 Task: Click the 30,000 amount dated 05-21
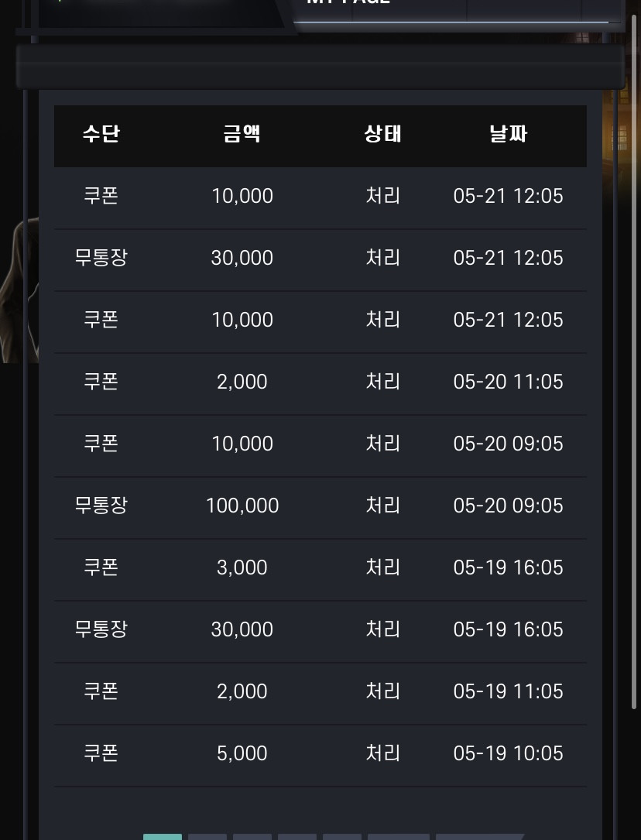[x=242, y=258]
